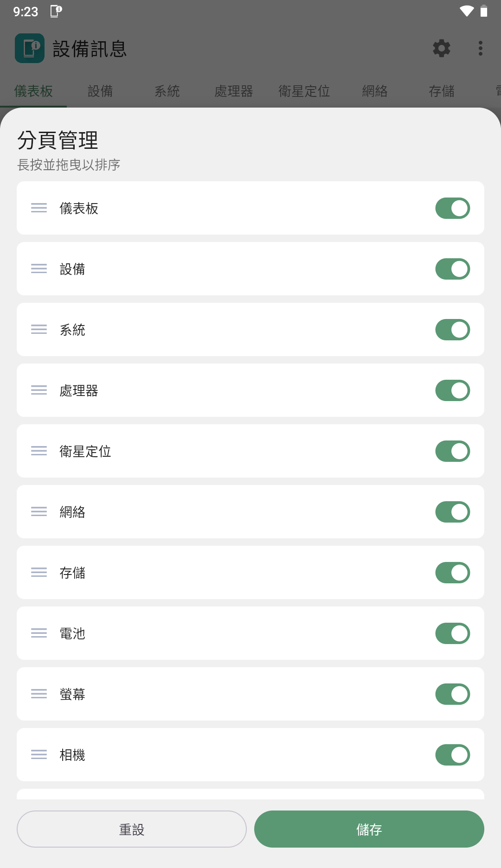Screen dimensions: 501x868
Task: Turn off the 處理器 switch
Action: [x=452, y=390]
